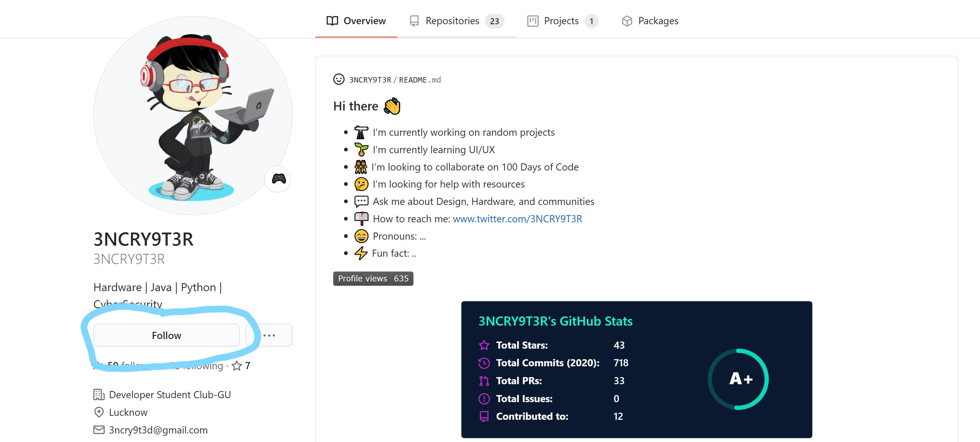Click the star icon next to 7

(x=237, y=365)
